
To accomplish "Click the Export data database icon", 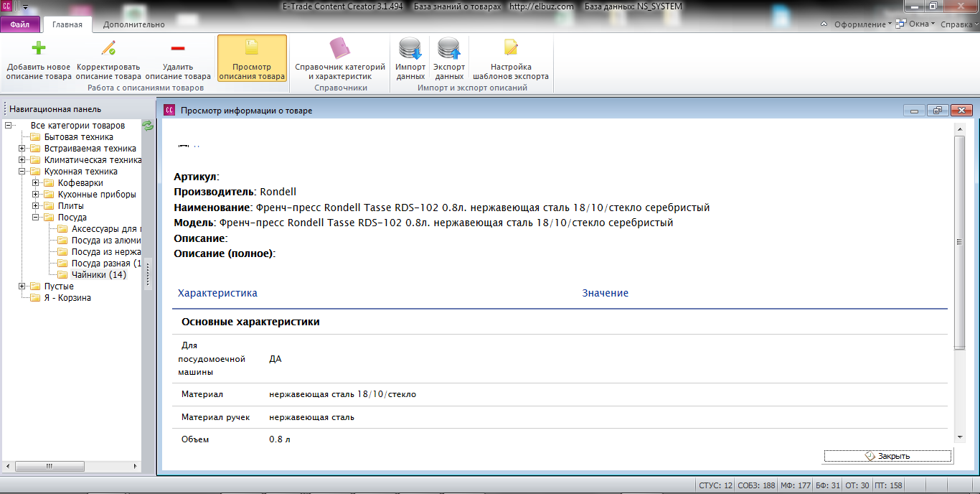I will (449, 49).
